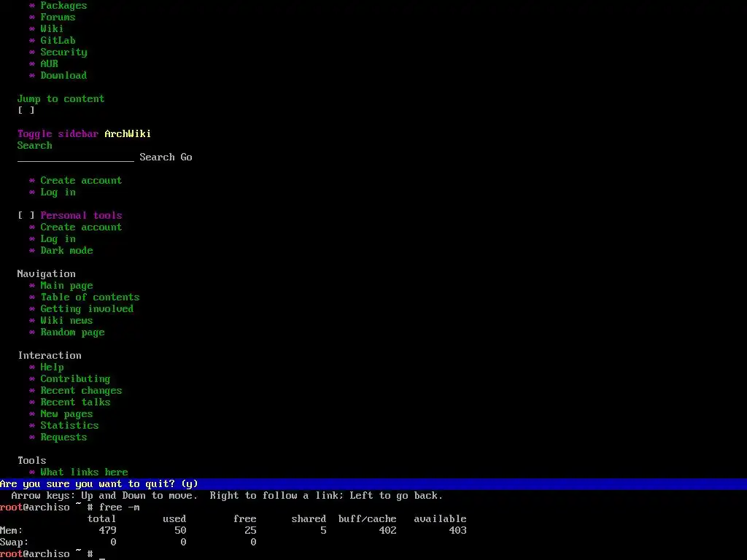Image resolution: width=747 pixels, height=560 pixels.
Task: Open the Random page link
Action: pos(72,332)
